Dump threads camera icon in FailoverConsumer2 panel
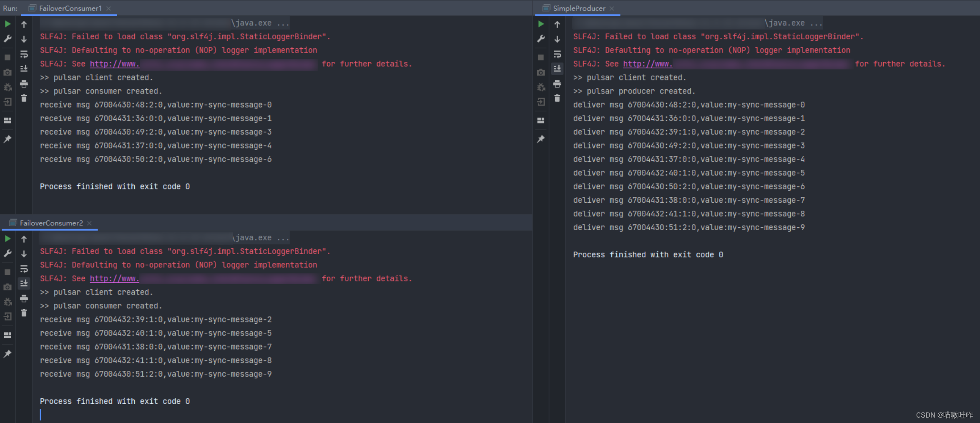 pyautogui.click(x=8, y=287)
